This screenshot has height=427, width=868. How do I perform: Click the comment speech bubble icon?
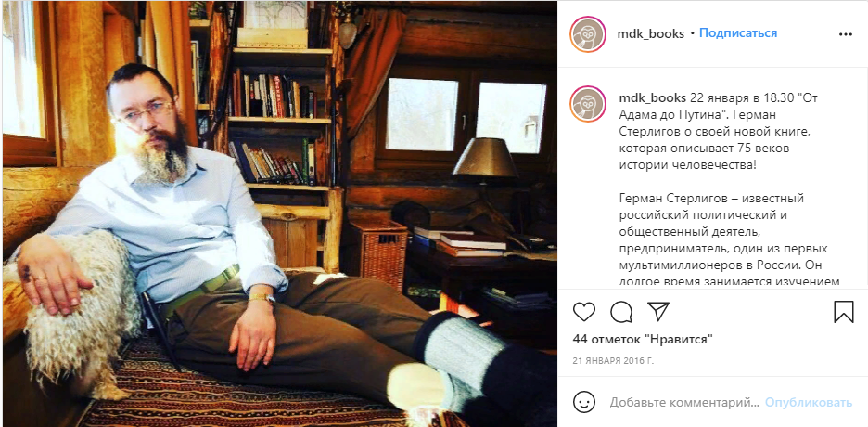(x=621, y=312)
